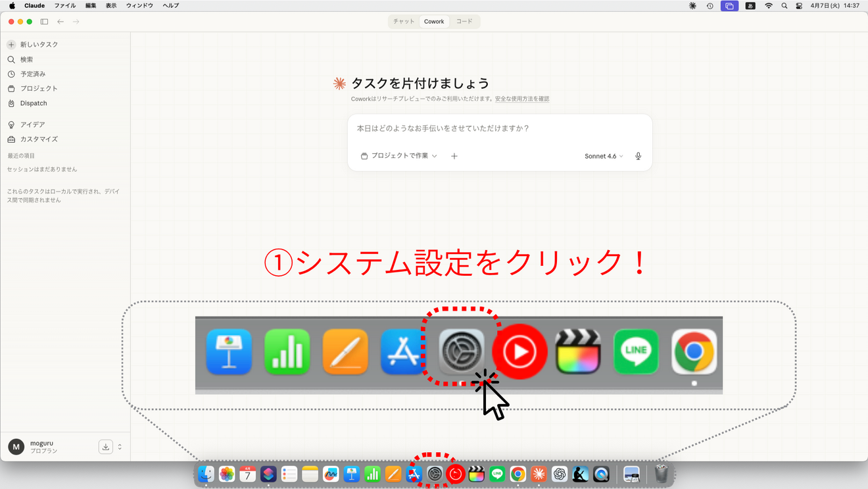Open Reminders from the Dock
This screenshot has width=868, height=489.
point(289,474)
